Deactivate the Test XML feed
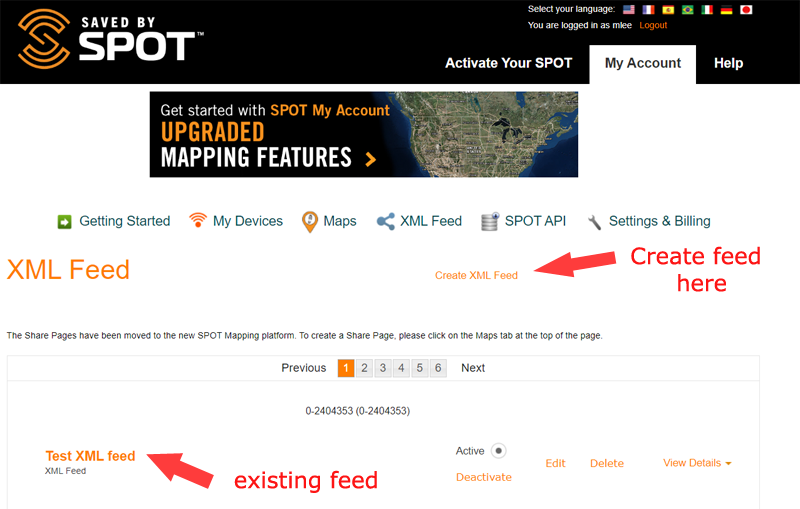Screen dimensions: 800x509 (x=483, y=477)
